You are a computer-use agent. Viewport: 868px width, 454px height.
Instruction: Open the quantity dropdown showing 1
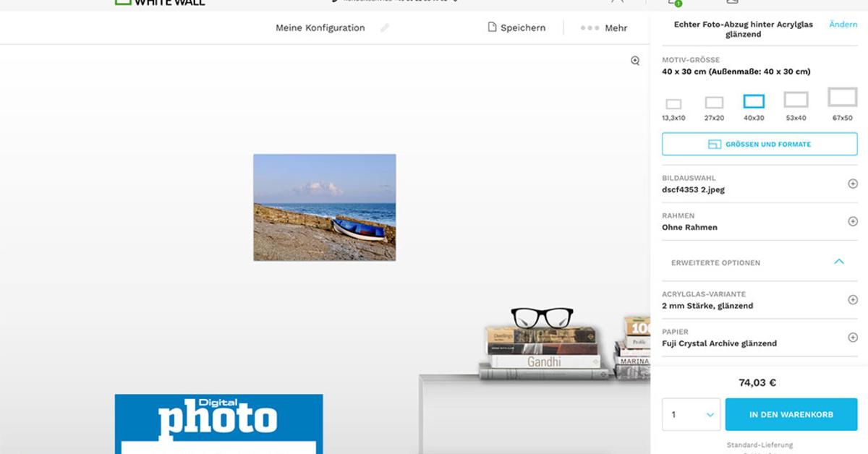tap(691, 415)
